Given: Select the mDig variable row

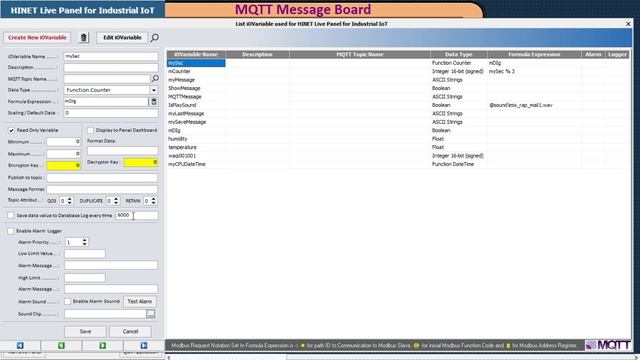Looking at the screenshot, I should 398,131.
